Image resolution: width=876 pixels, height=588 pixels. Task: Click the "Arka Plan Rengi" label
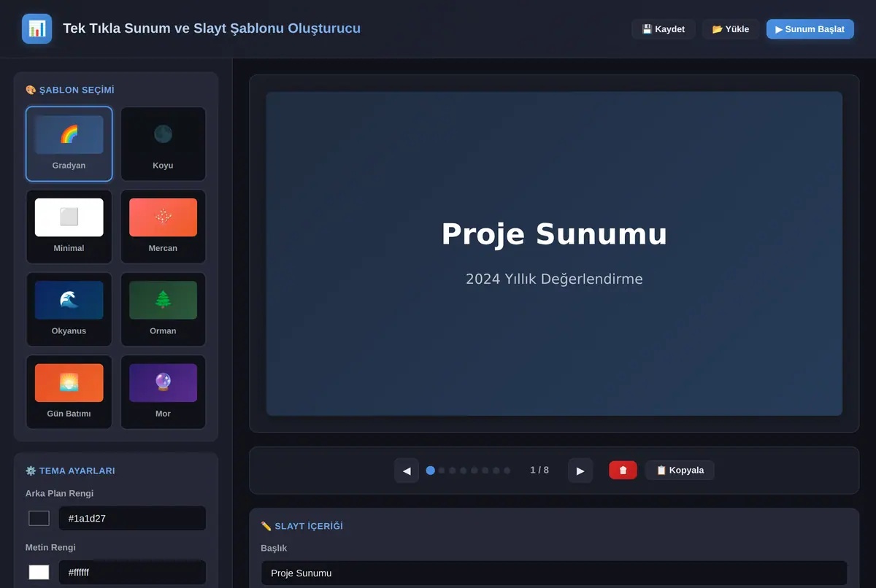pyautogui.click(x=59, y=493)
